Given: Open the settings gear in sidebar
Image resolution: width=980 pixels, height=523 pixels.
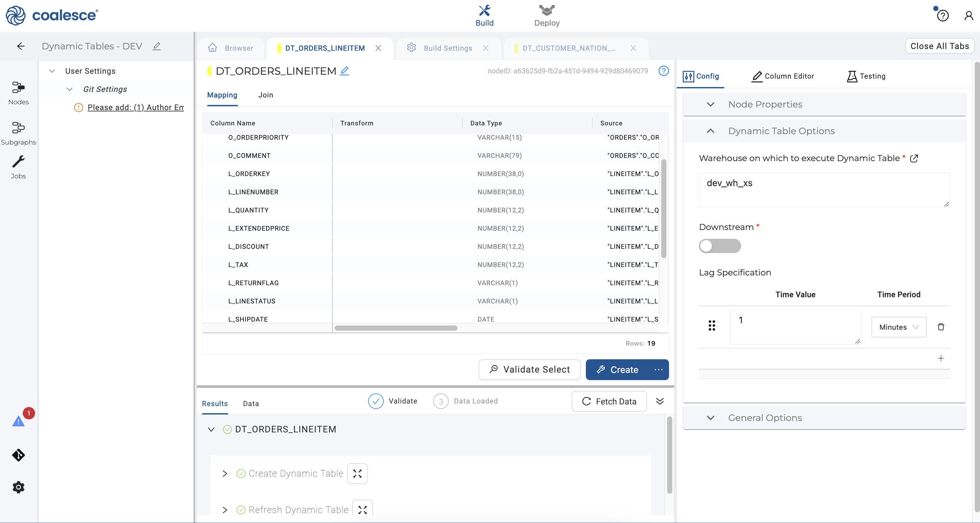Looking at the screenshot, I should click(18, 487).
